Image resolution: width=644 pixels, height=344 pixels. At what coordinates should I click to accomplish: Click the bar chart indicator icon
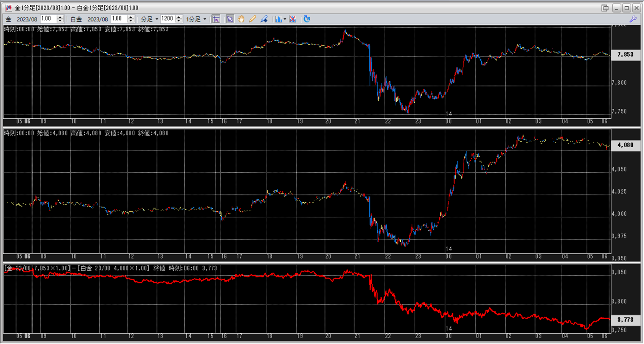point(278,19)
